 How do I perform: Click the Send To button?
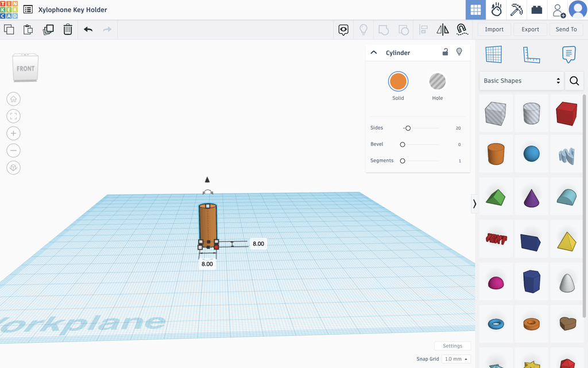[566, 29]
